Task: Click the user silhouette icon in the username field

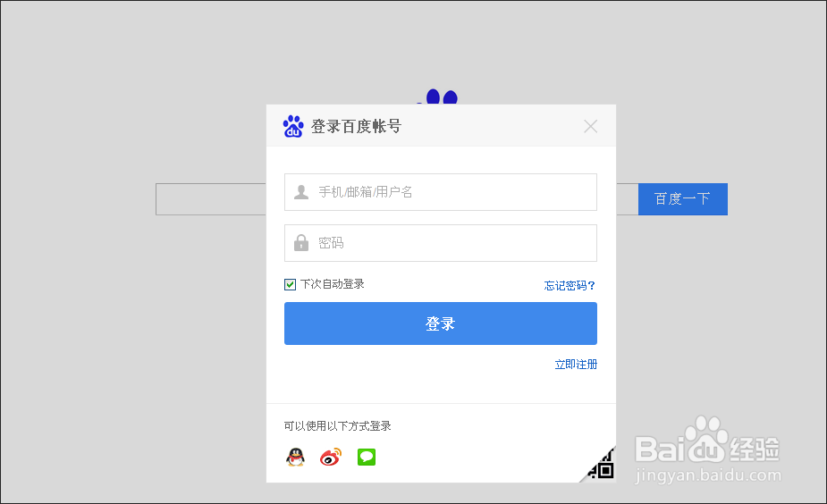Action: click(x=301, y=192)
